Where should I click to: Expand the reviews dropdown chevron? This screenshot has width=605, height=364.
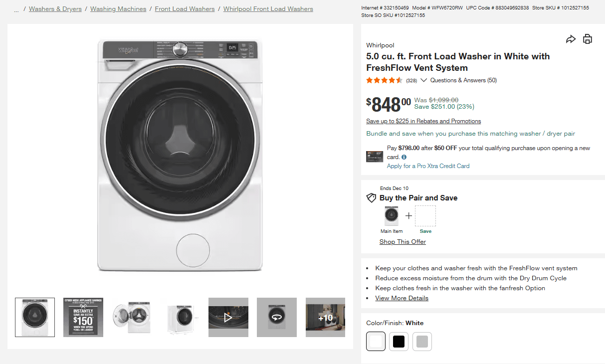[x=423, y=80]
